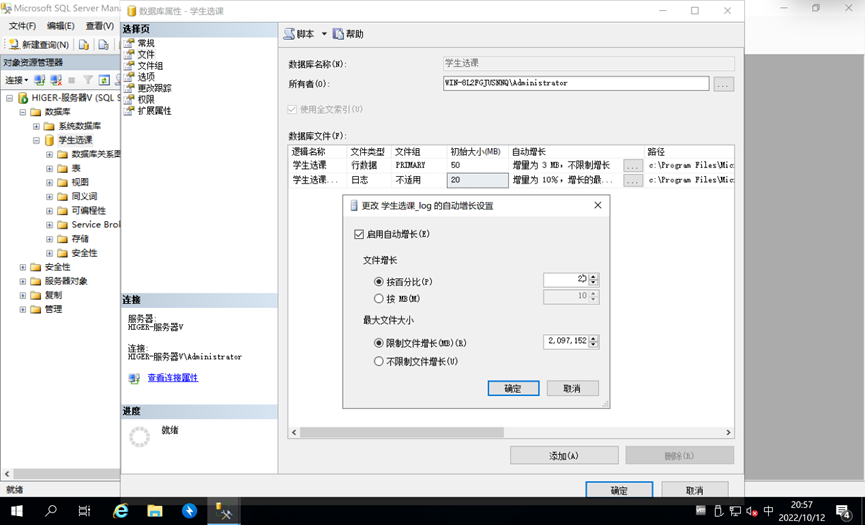Click autogrowth ellipsis button for 日志 row

pyautogui.click(x=633, y=180)
